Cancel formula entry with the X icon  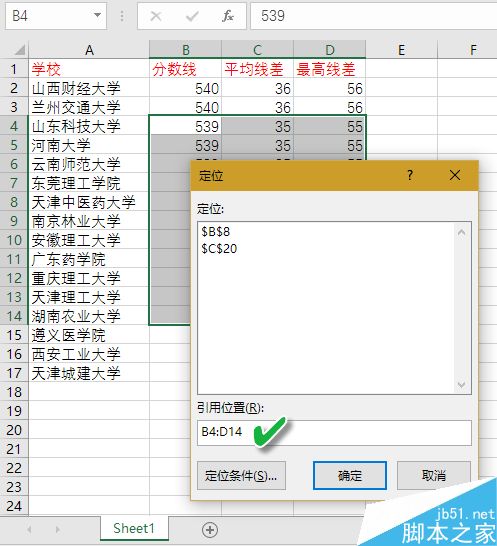point(156,16)
